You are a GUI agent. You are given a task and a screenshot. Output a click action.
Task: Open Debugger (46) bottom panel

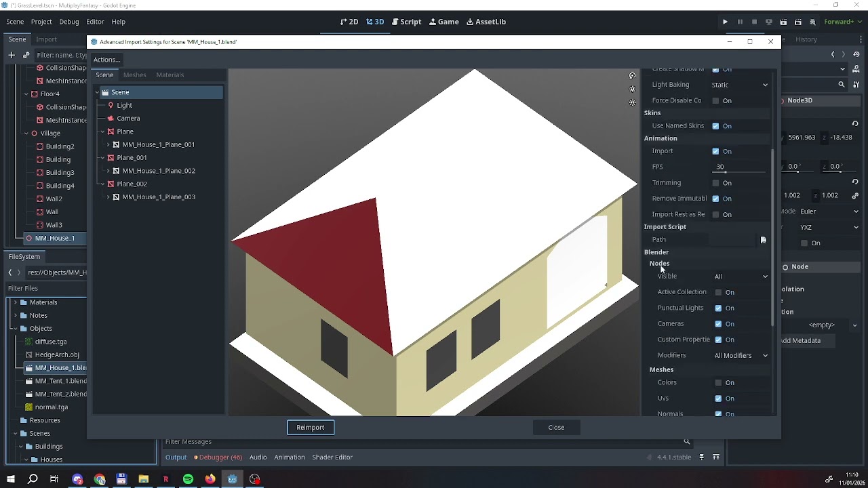coord(218,457)
